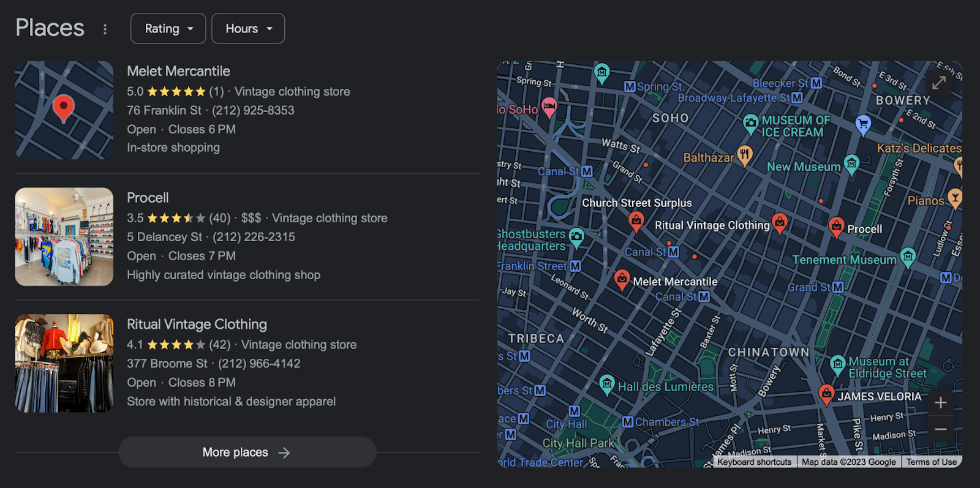Open Keyboard shortcuts on the map
The height and width of the screenshot is (488, 980).
[x=755, y=462]
